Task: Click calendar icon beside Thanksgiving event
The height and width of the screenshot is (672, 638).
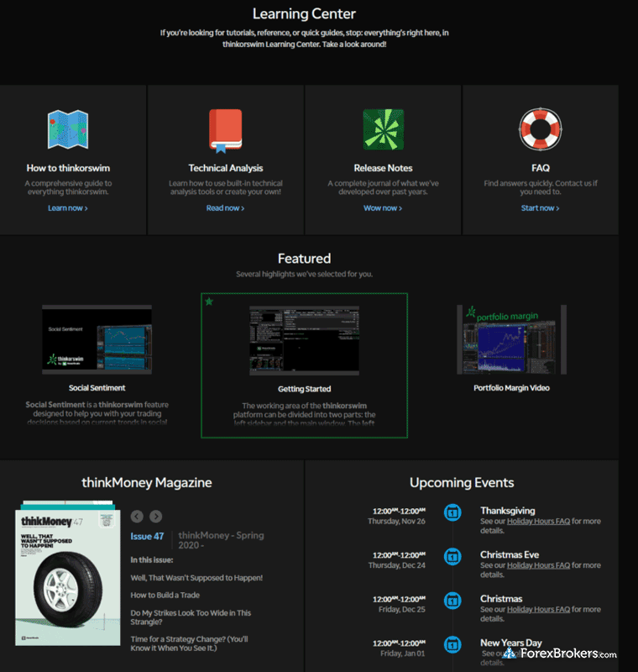Action: 452,512
